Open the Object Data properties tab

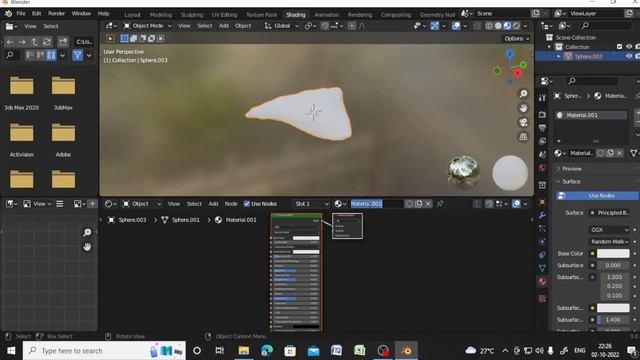click(x=542, y=268)
